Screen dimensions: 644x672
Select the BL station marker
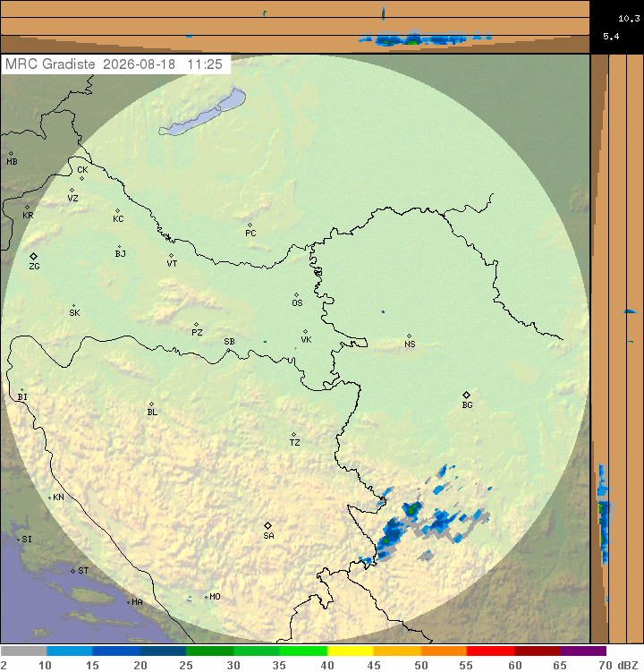151,404
